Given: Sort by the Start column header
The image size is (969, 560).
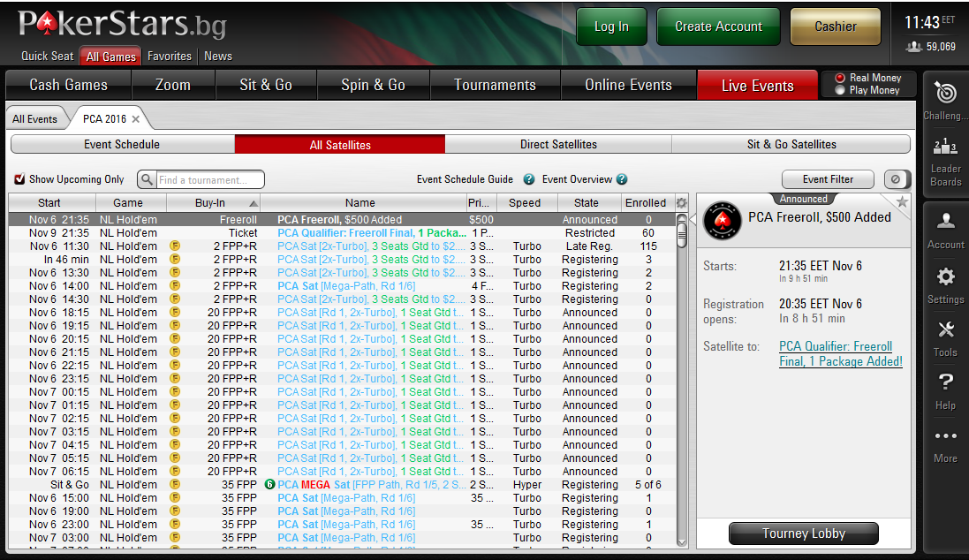Looking at the screenshot, I should [52, 203].
